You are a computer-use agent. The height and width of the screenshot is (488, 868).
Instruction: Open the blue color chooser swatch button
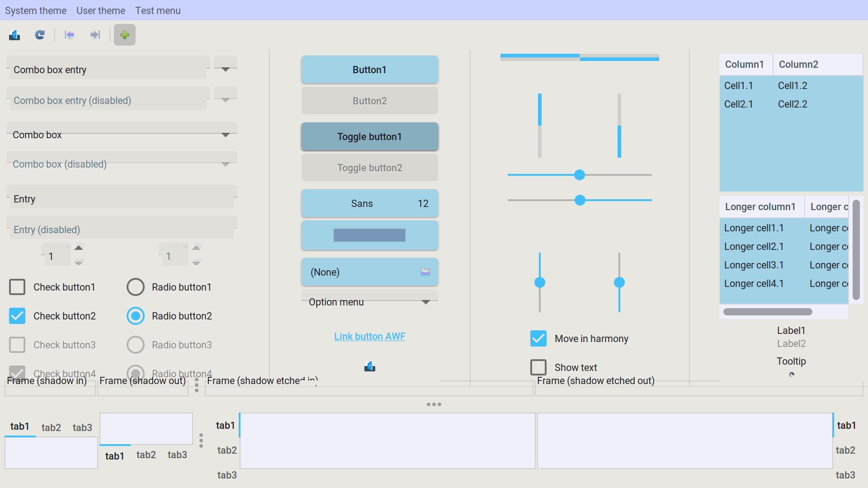click(369, 235)
